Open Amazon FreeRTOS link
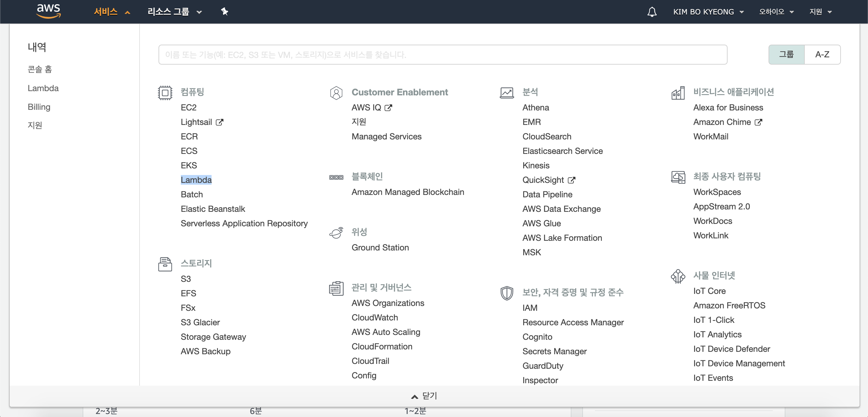868x417 pixels. tap(729, 306)
